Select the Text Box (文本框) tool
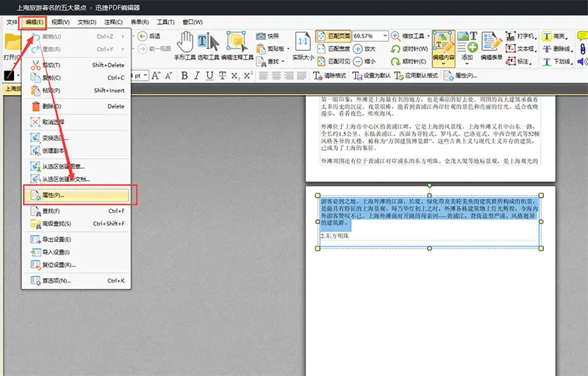The width and height of the screenshot is (588, 376). (520, 49)
